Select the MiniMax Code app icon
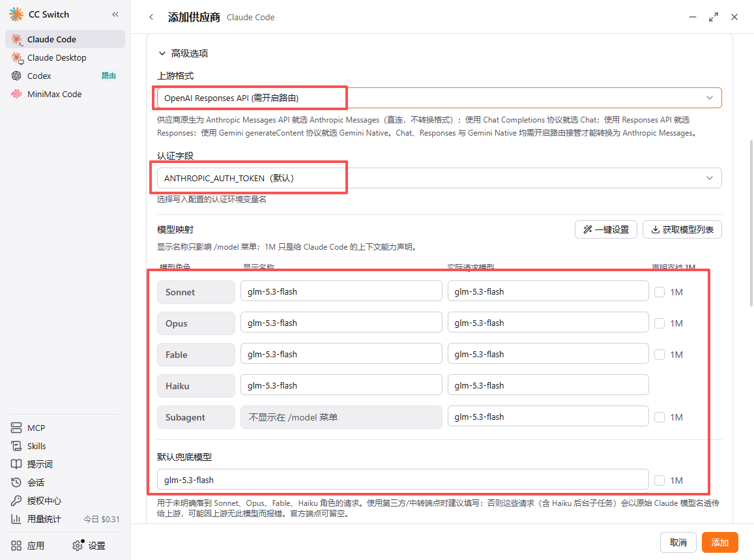Screen dimensions: 754x560 (16, 95)
